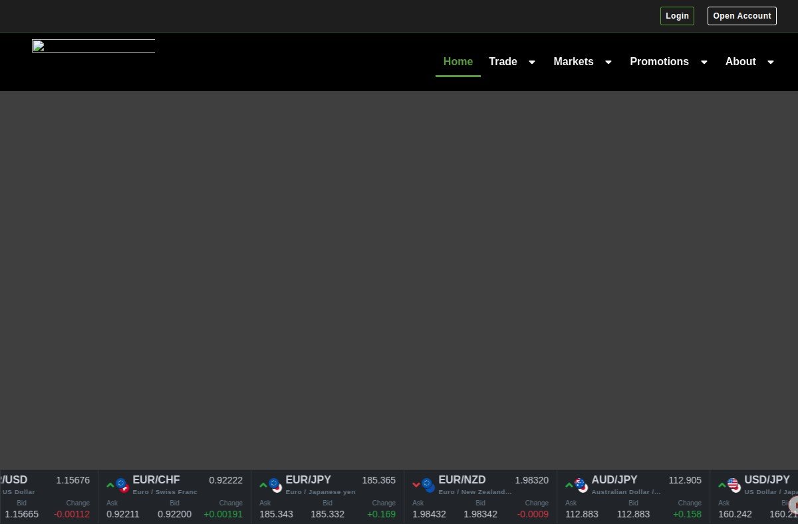Open the About menu
This screenshot has height=532, width=798.
740,62
